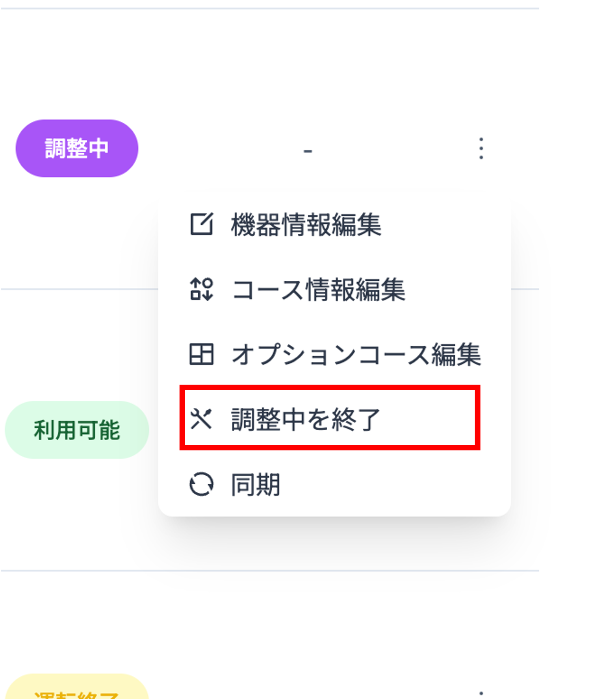Screen dimensions: 590x700
Task: Click the purple 調整中 status badge
Action: pos(77,148)
